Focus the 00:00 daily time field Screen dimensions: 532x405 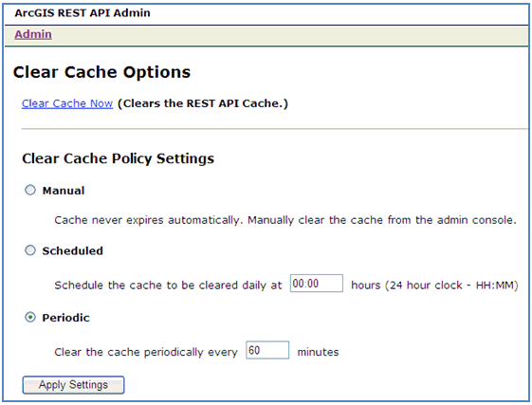tap(317, 284)
